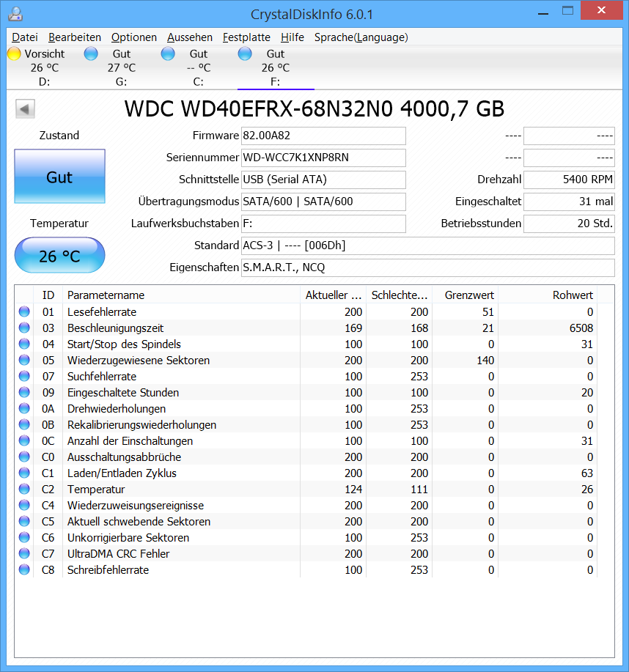This screenshot has height=672, width=629.
Task: Click the status dot of Suchfehlerrate row
Action: click(24, 376)
